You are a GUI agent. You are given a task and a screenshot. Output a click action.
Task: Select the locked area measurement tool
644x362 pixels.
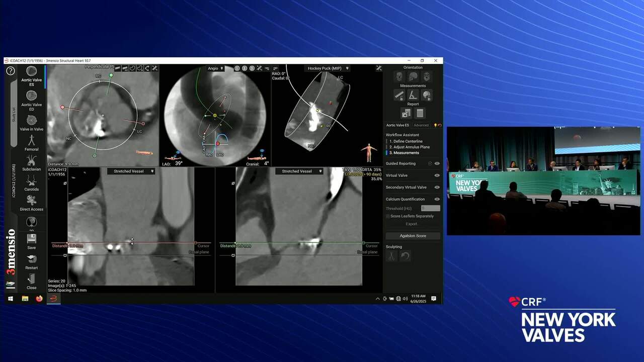click(x=427, y=95)
